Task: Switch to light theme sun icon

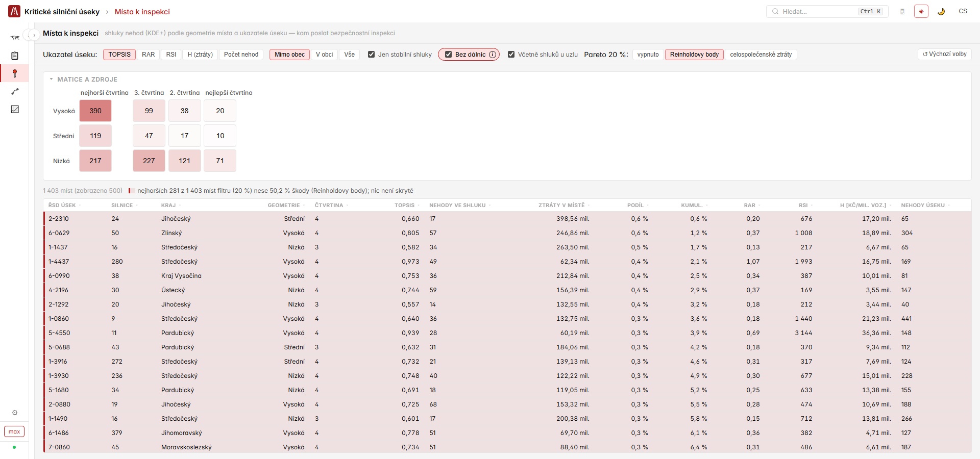Action: coord(921,11)
